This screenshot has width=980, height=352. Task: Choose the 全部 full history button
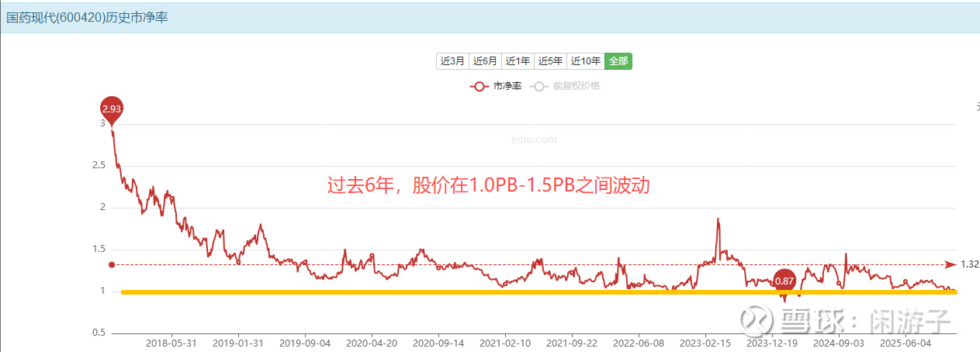618,61
